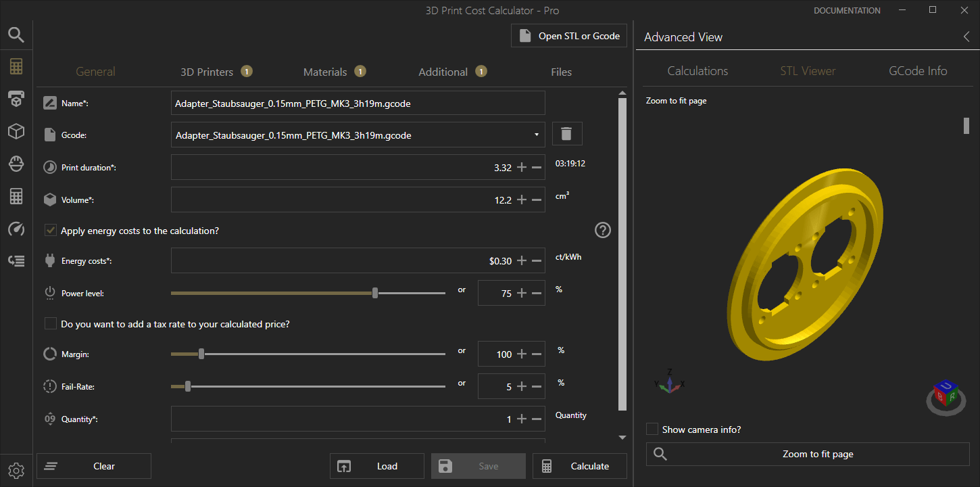
Task: Expand the Gcode file dropdown
Action: (537, 135)
